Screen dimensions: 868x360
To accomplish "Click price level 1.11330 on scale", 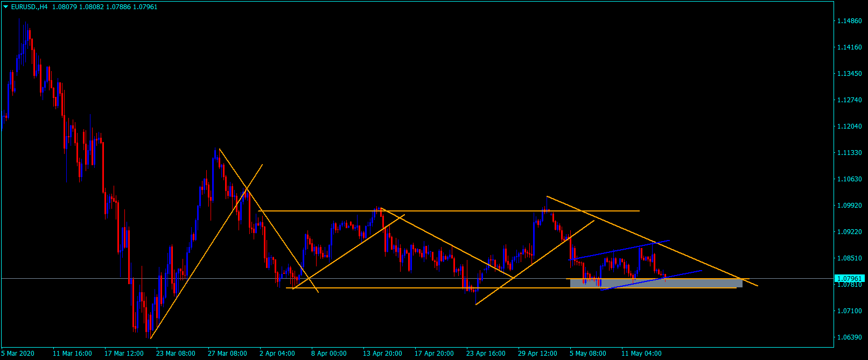I will (x=849, y=153).
